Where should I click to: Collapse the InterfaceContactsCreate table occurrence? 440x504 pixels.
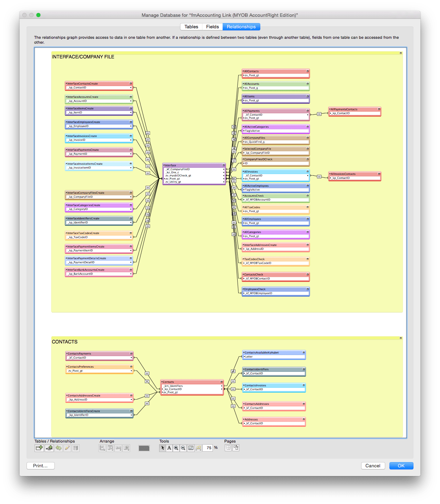click(x=131, y=83)
